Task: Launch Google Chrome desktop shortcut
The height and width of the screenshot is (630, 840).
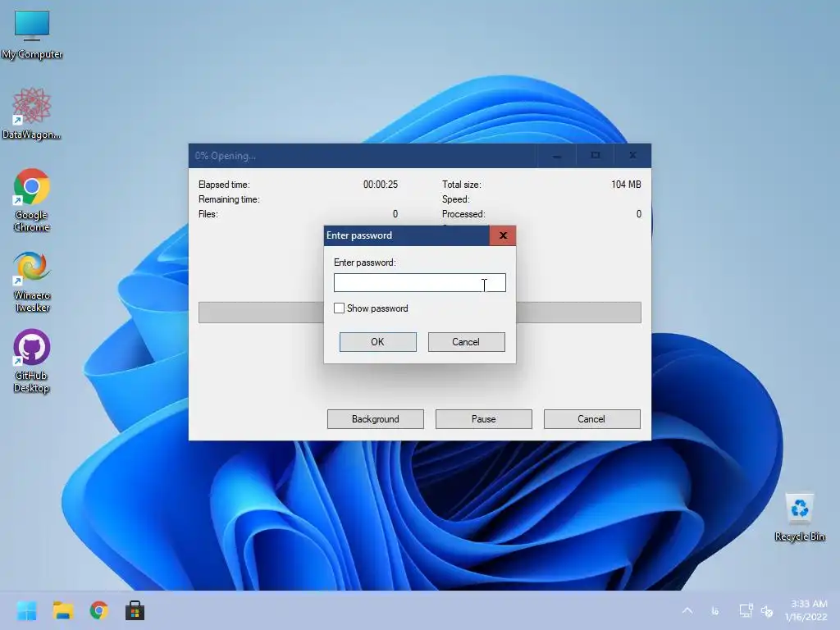Action: (32, 200)
